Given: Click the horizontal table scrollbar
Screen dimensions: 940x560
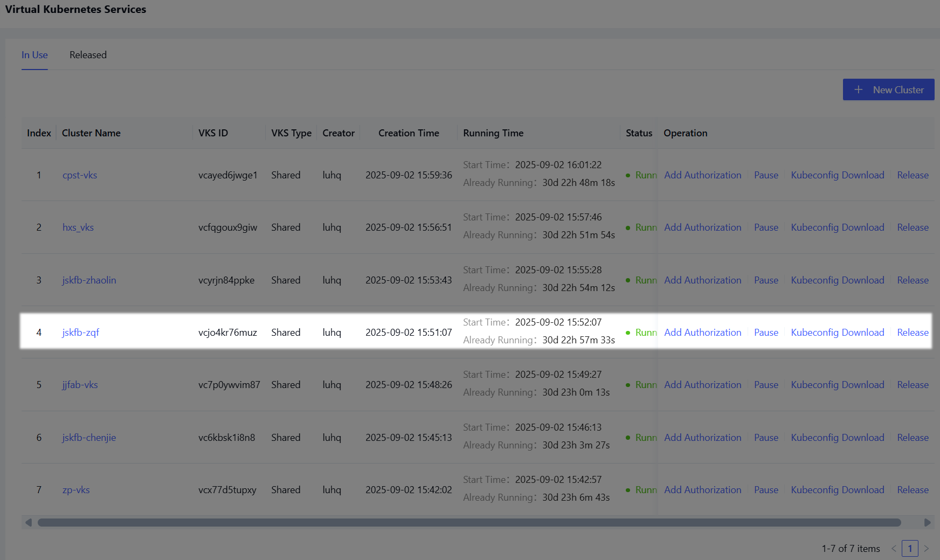Looking at the screenshot, I should [469, 522].
